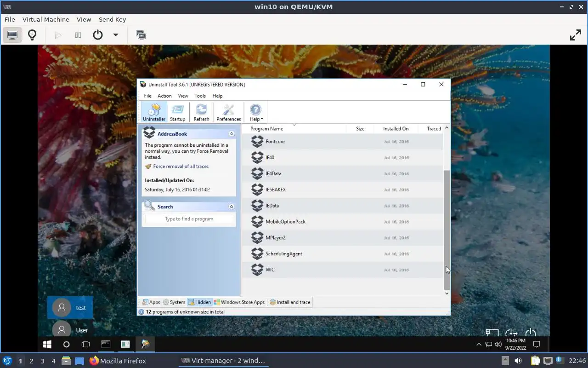The width and height of the screenshot is (588, 368).
Task: Switch to Windows Store Apps tab
Action: (239, 302)
